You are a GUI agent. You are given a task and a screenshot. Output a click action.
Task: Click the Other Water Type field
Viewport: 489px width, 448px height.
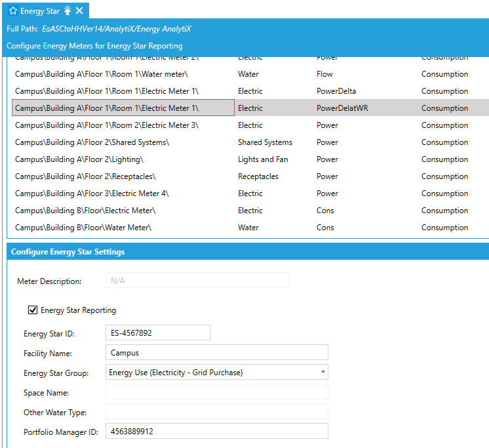(x=216, y=412)
